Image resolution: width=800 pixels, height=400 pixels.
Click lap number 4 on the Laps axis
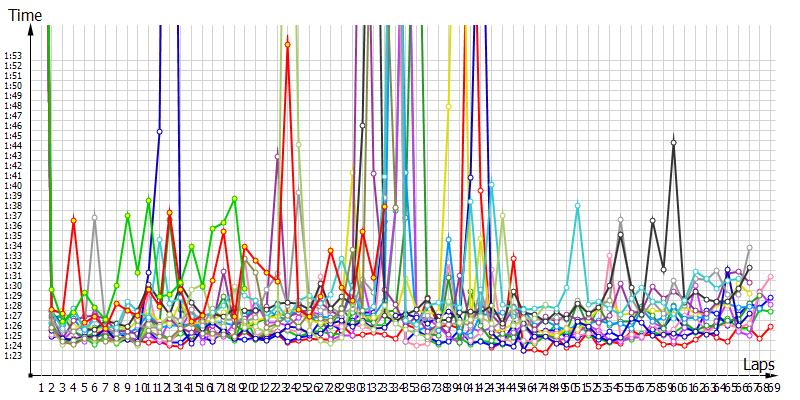[73, 388]
